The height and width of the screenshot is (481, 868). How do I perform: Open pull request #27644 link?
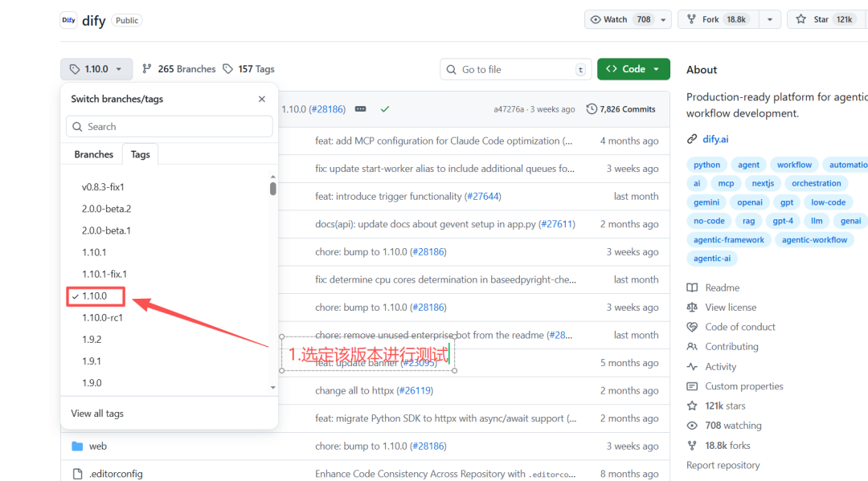(x=483, y=196)
